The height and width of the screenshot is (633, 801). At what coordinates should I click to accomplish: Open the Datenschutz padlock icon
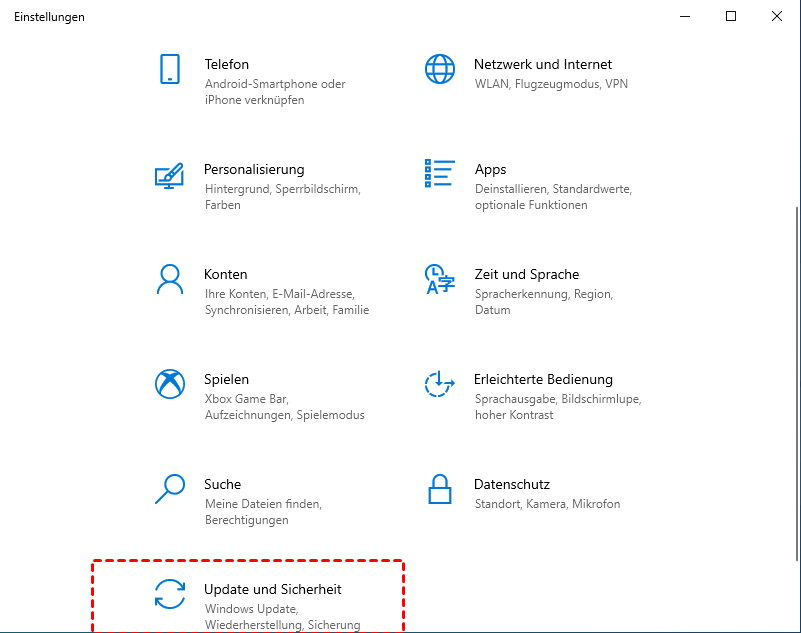tap(439, 489)
